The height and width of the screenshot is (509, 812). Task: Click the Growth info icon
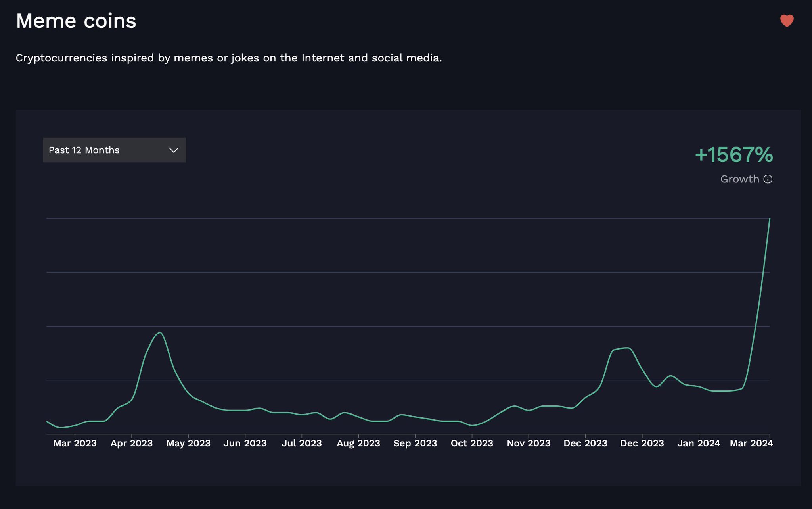click(x=768, y=179)
